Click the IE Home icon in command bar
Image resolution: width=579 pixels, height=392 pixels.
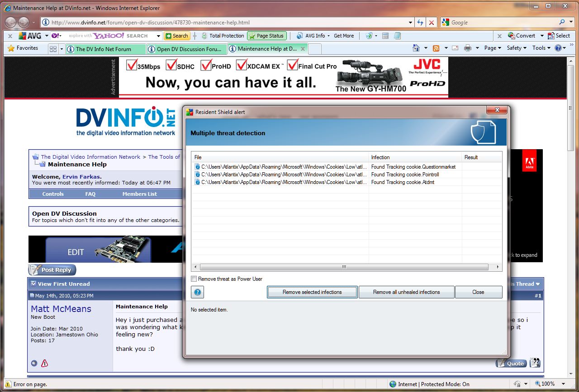click(x=416, y=48)
